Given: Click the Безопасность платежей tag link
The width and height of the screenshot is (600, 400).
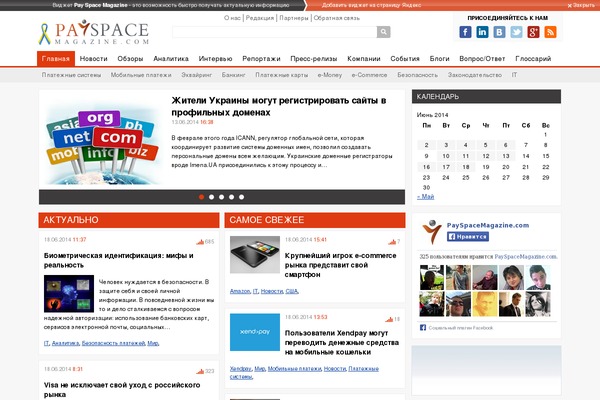Looking at the screenshot, I should [113, 343].
